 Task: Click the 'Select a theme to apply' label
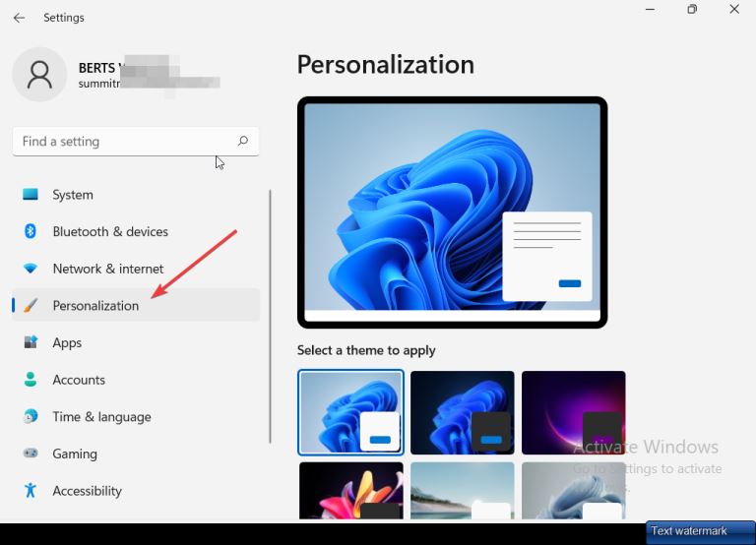click(366, 350)
